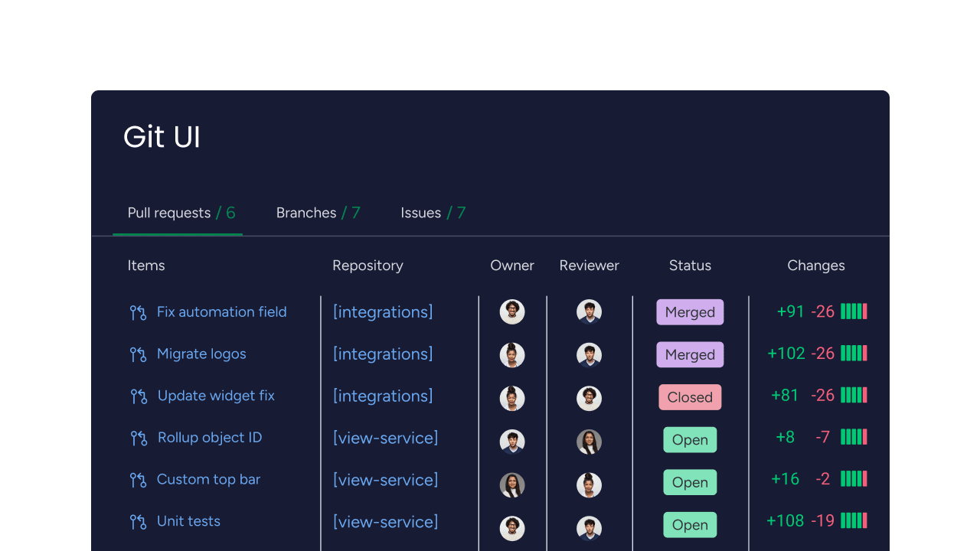Click the integrations repository link on Migrate logos row

tap(382, 354)
